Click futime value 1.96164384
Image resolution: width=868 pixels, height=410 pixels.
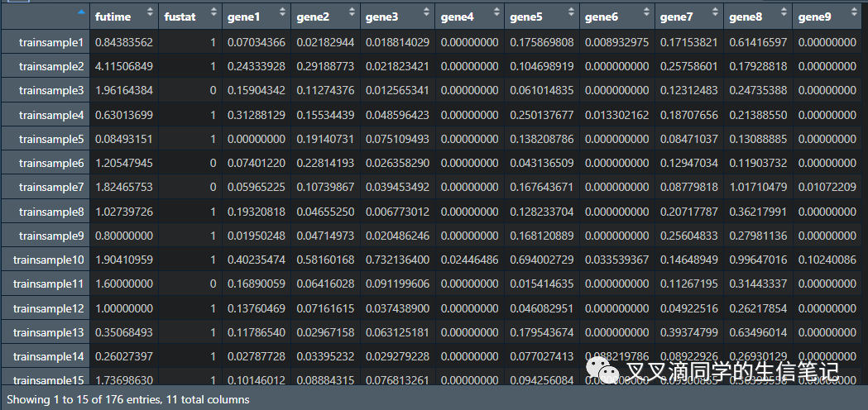pyautogui.click(x=124, y=91)
